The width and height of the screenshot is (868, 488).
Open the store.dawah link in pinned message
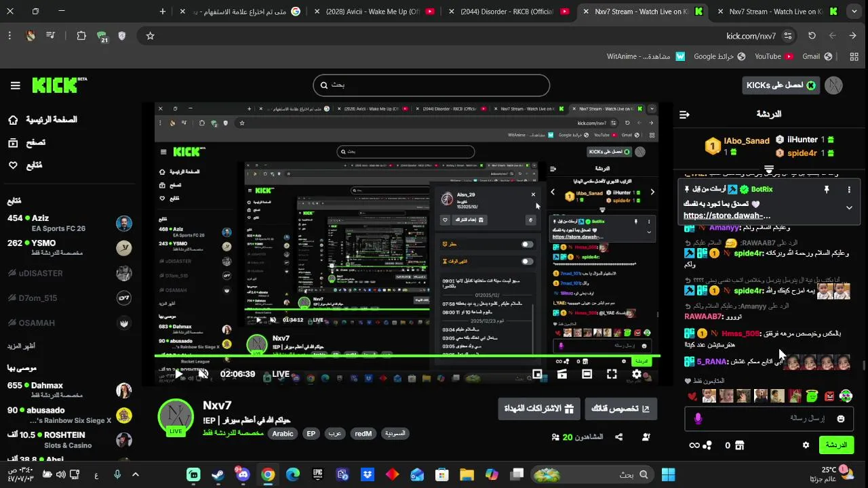pyautogui.click(x=727, y=216)
